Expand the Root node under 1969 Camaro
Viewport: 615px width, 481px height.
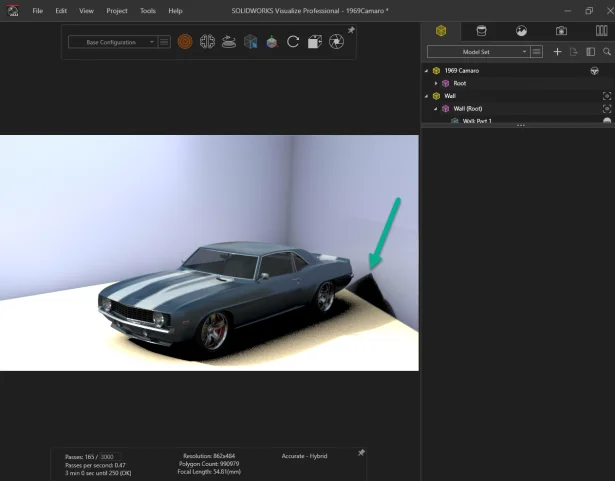click(x=436, y=83)
